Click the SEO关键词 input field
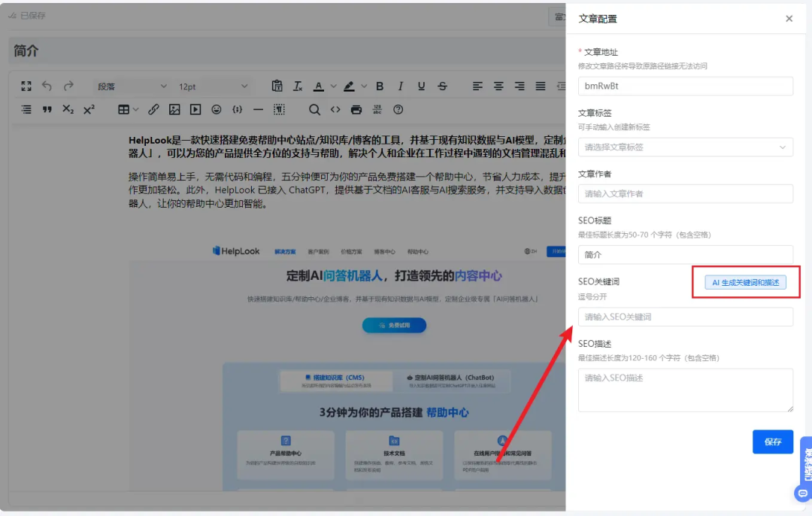The width and height of the screenshot is (812, 516). point(685,317)
